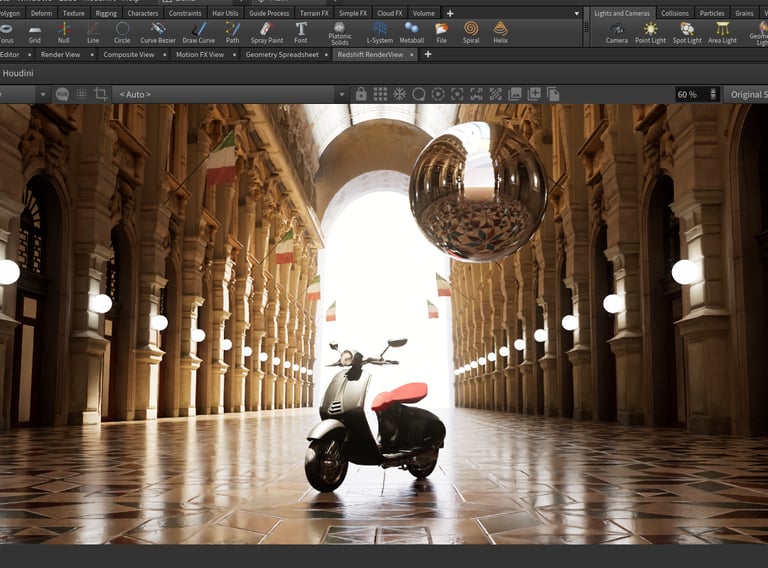Add a new shelf tab with plus
The image size is (768, 568).
tap(449, 13)
